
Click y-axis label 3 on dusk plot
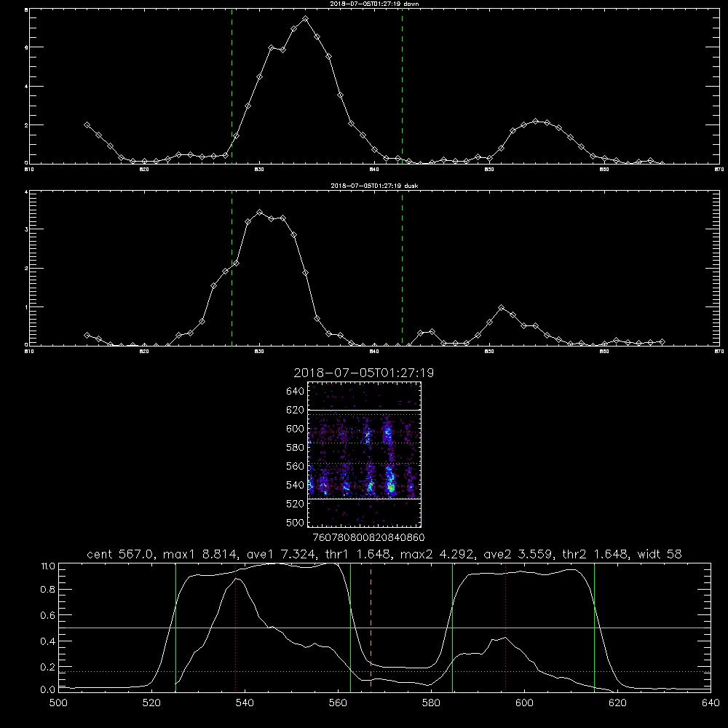pos(26,229)
